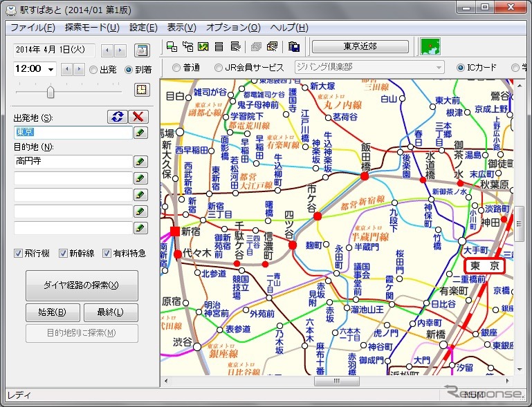Uncheck the 飛行機 checkbox
Viewport: 532px width, 407px height.
coord(19,254)
